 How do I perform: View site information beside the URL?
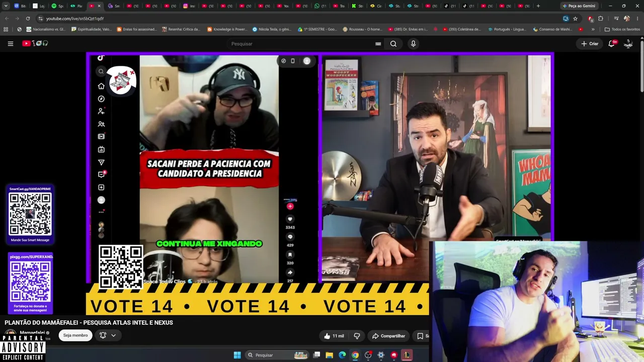click(x=40, y=19)
